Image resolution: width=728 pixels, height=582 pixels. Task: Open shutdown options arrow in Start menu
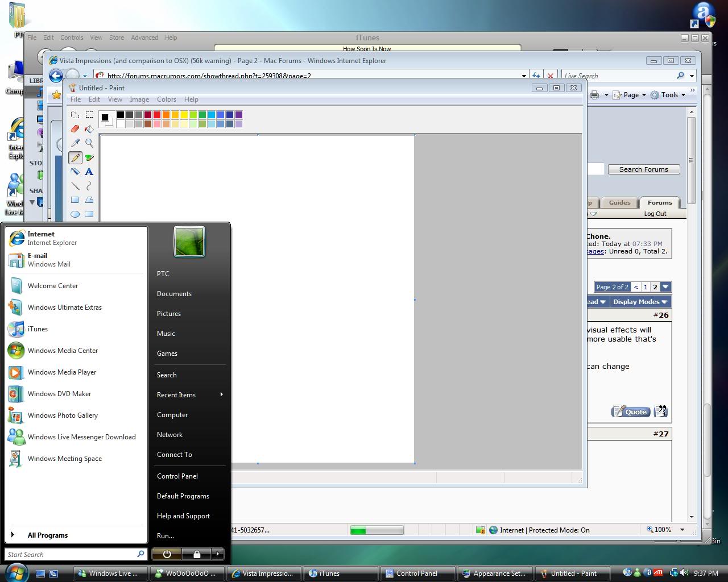click(218, 554)
